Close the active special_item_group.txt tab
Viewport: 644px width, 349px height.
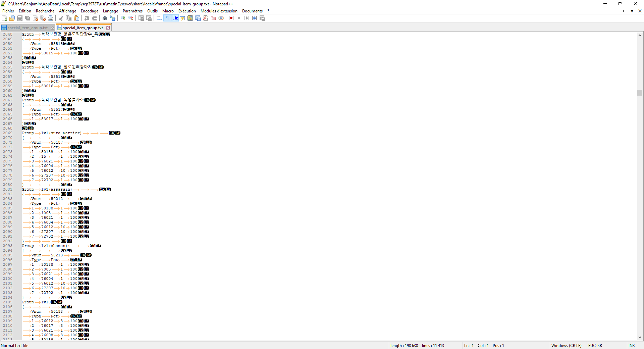pos(108,28)
